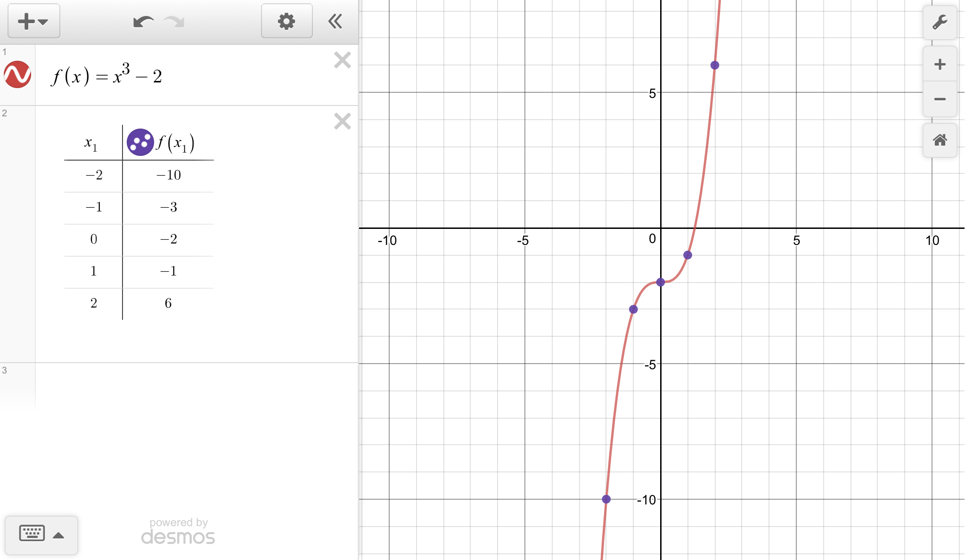Follow the powered by desmos link

click(x=178, y=531)
